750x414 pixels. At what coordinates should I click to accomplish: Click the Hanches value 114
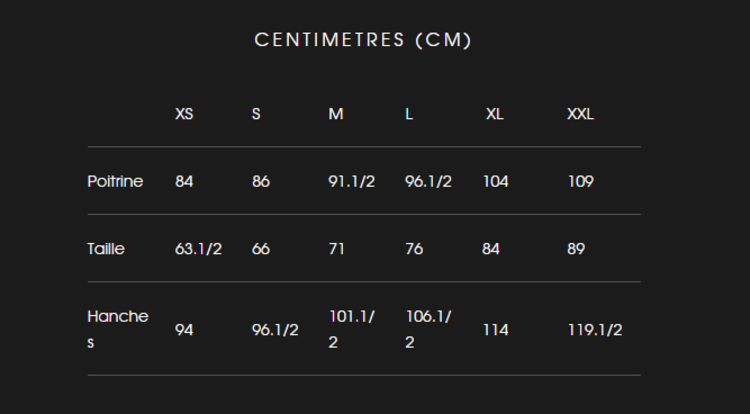496,329
